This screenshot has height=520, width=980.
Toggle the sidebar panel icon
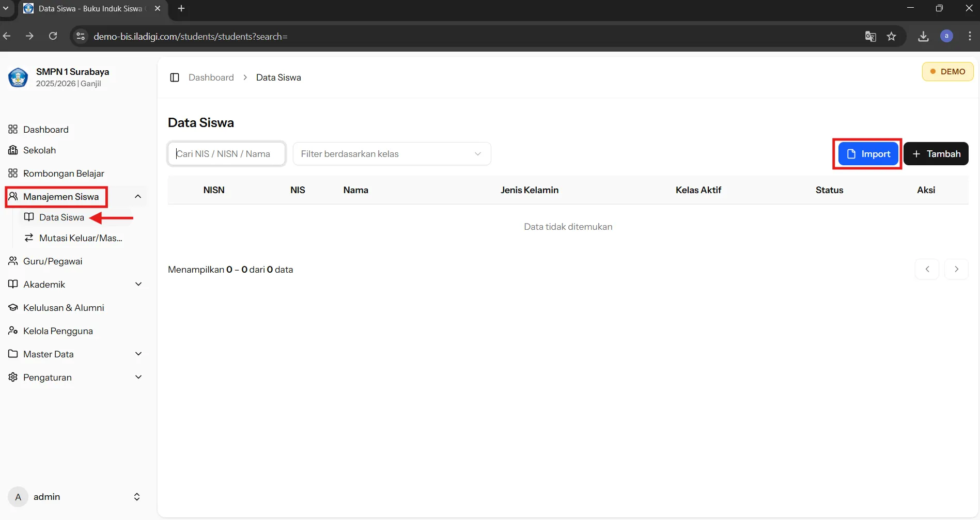(x=175, y=77)
